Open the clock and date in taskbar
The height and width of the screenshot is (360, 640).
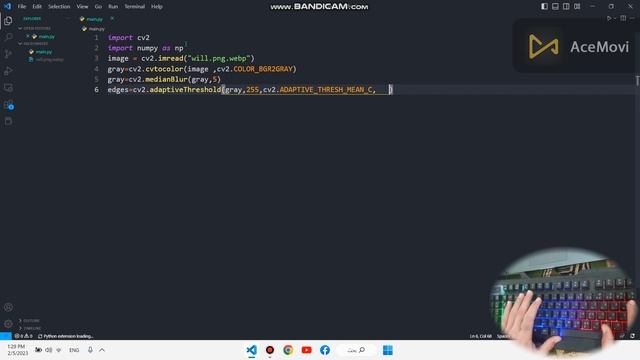[17, 350]
